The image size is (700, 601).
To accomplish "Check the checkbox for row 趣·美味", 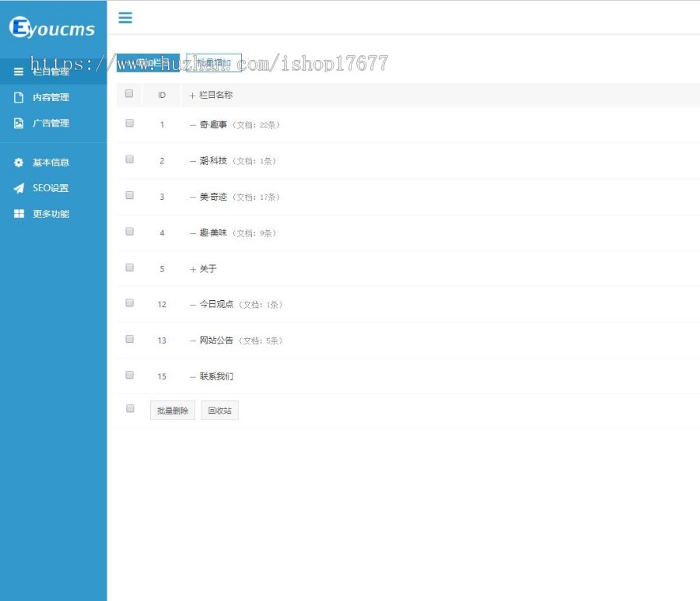I will 129,231.
